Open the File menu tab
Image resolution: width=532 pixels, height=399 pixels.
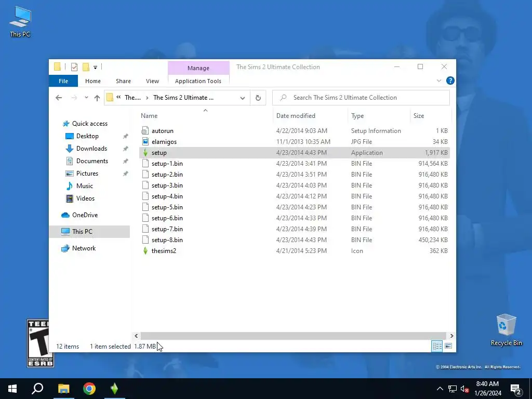(63, 81)
